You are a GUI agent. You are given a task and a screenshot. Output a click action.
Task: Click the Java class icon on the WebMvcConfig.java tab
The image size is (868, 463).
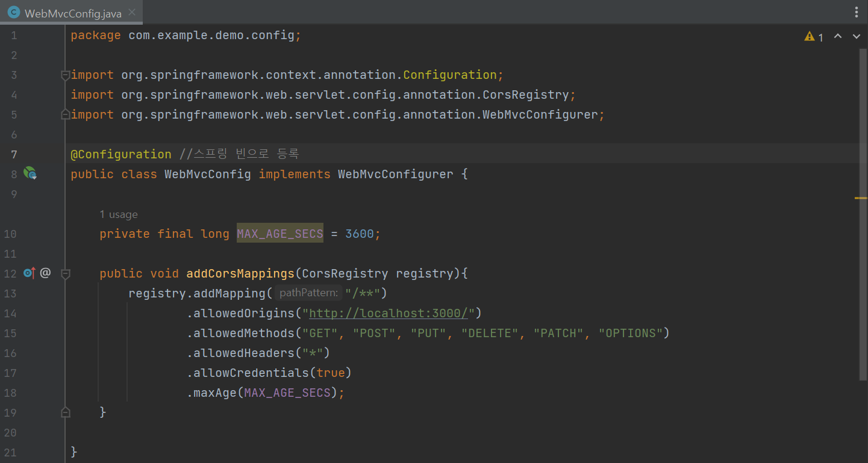tap(14, 13)
